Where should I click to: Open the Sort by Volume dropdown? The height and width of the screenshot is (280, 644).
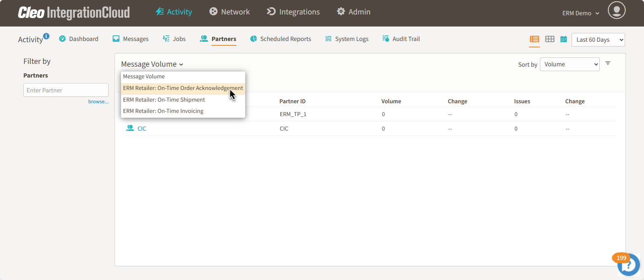click(x=569, y=64)
